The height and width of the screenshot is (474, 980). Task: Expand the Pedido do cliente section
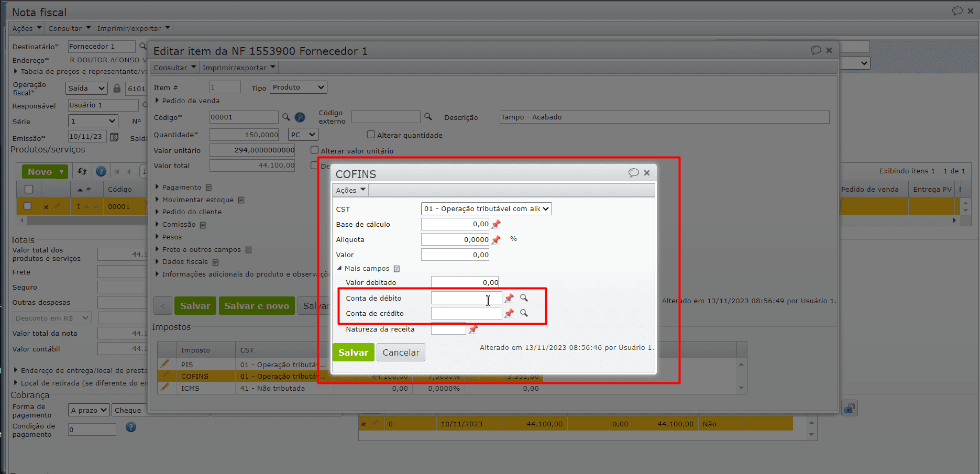click(x=157, y=212)
